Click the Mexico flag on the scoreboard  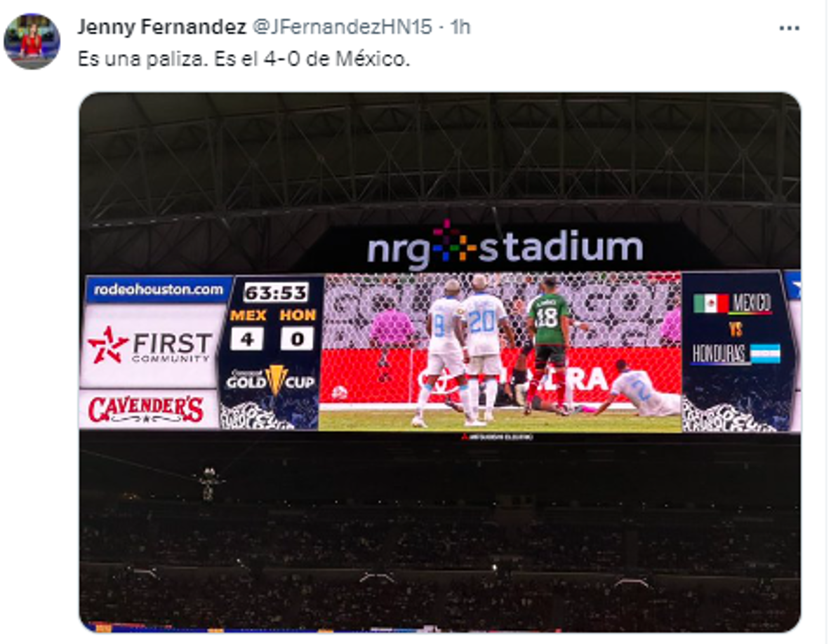click(710, 303)
